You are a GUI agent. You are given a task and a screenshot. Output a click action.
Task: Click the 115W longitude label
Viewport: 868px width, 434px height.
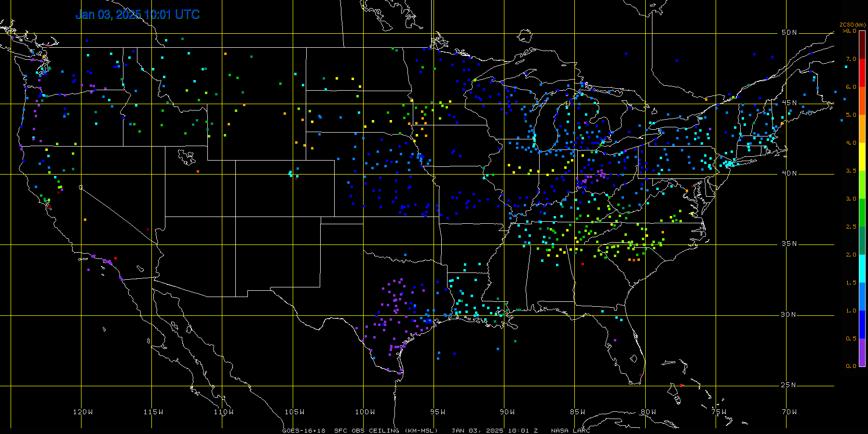153,412
